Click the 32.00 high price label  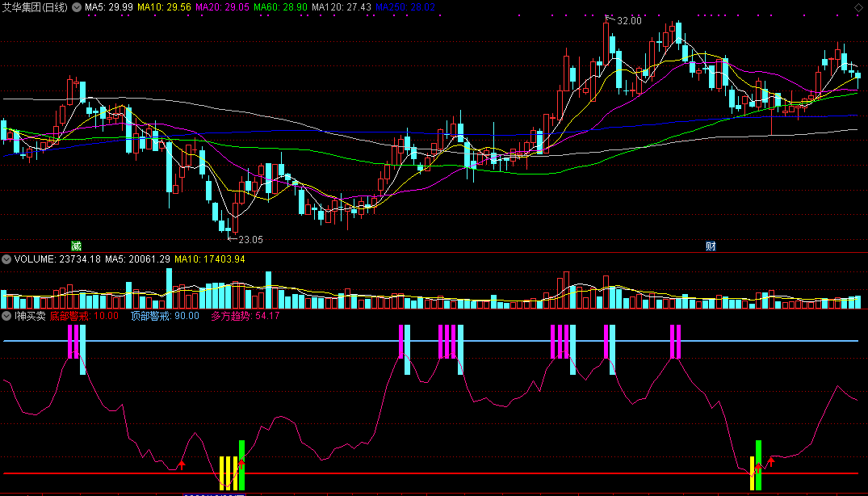(629, 21)
